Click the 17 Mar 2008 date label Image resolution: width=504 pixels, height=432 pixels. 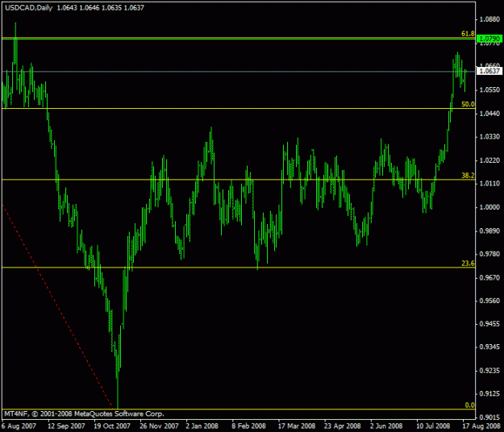pos(297,426)
